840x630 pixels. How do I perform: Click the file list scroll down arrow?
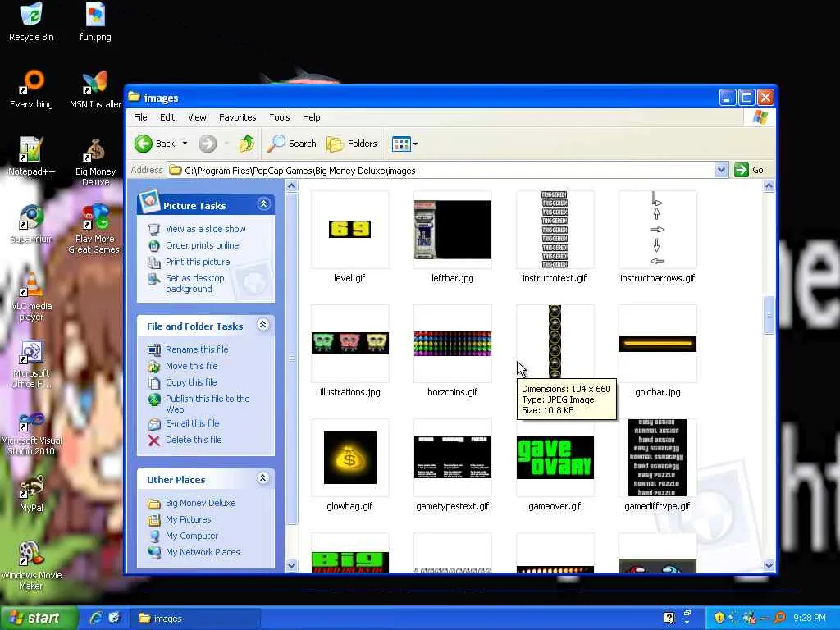click(769, 566)
